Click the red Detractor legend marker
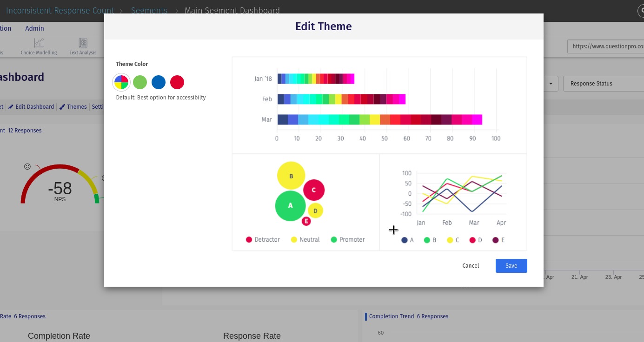The width and height of the screenshot is (644, 342). (249, 239)
